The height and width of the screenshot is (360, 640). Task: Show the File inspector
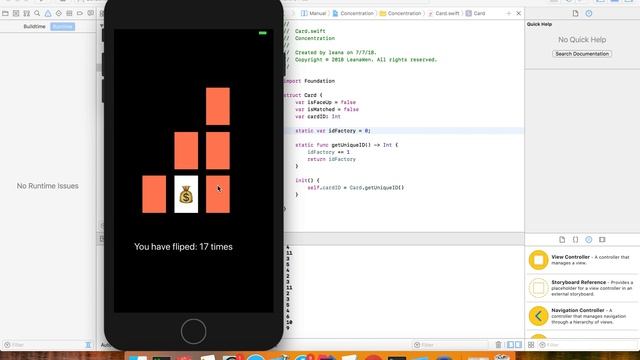pyautogui.click(x=576, y=13)
